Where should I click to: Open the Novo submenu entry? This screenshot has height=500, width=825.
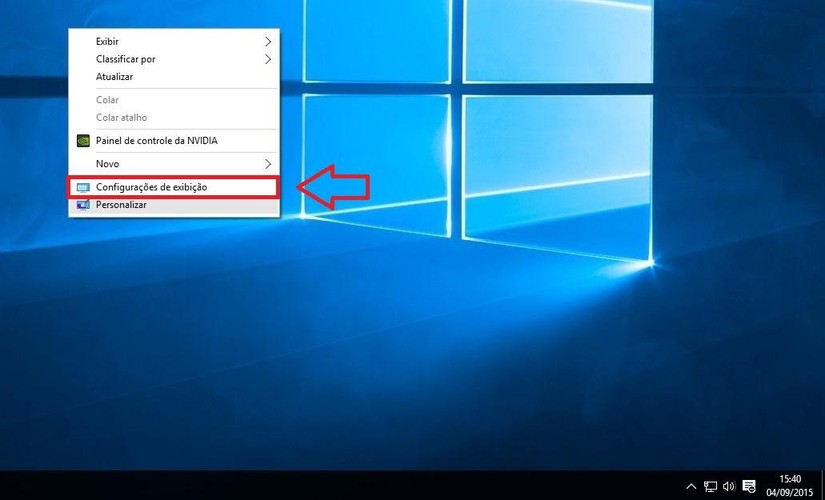tap(174, 164)
